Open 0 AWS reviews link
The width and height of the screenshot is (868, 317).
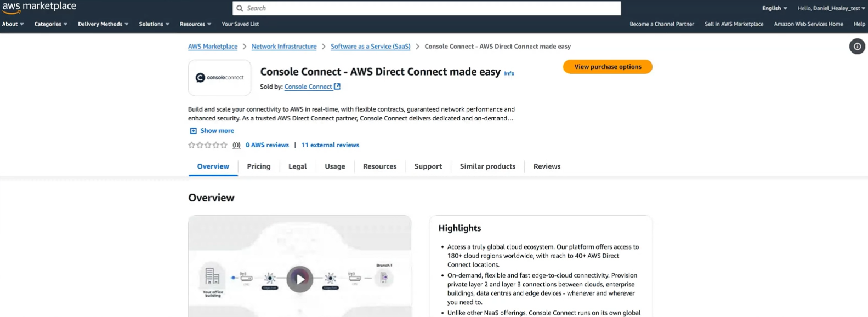(267, 145)
